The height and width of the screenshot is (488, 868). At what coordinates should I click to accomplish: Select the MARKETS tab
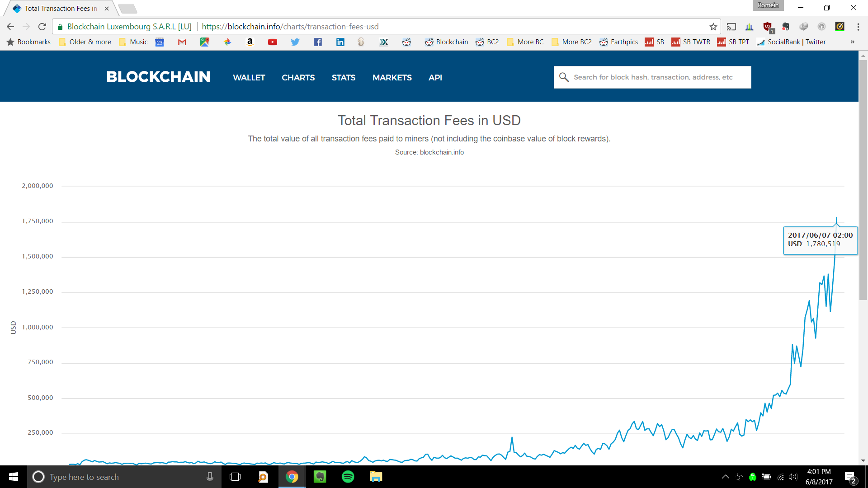point(392,77)
